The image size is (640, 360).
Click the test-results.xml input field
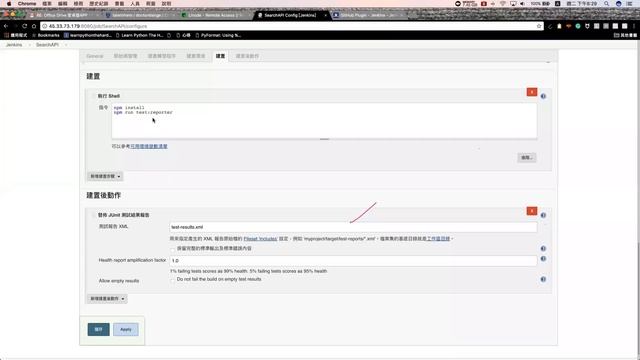tap(353, 227)
